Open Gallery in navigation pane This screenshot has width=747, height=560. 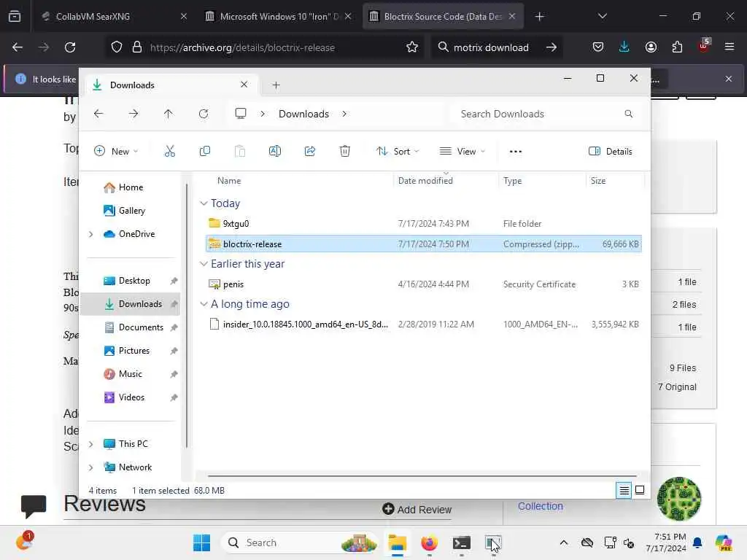[x=130, y=211]
